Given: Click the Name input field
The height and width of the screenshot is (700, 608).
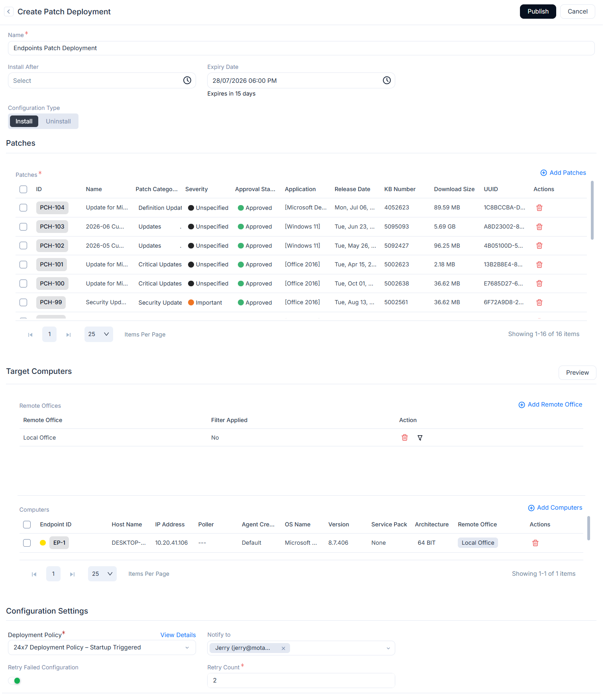Looking at the screenshot, I should click(x=301, y=48).
